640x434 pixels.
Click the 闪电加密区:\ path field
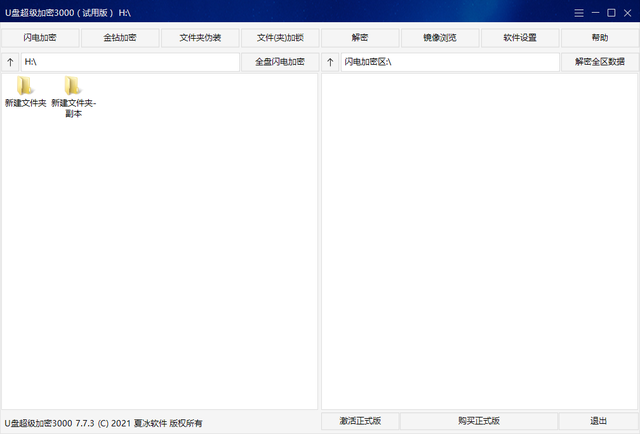pos(450,62)
